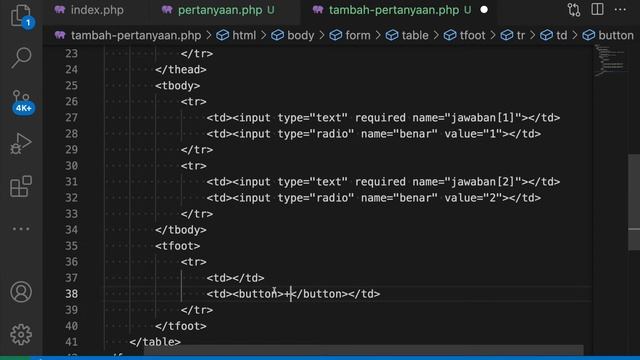
Task: Click the empty <td></td> on line 37
Action: pos(236,278)
